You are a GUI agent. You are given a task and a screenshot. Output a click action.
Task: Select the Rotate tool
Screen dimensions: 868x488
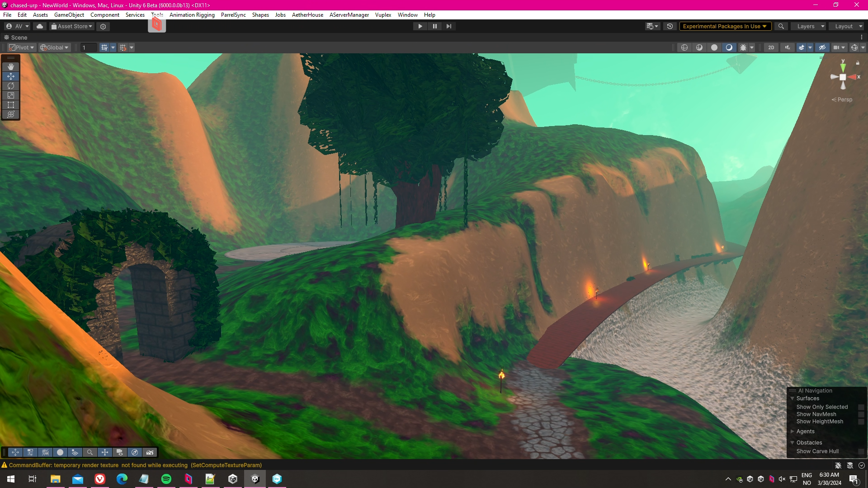click(x=11, y=86)
